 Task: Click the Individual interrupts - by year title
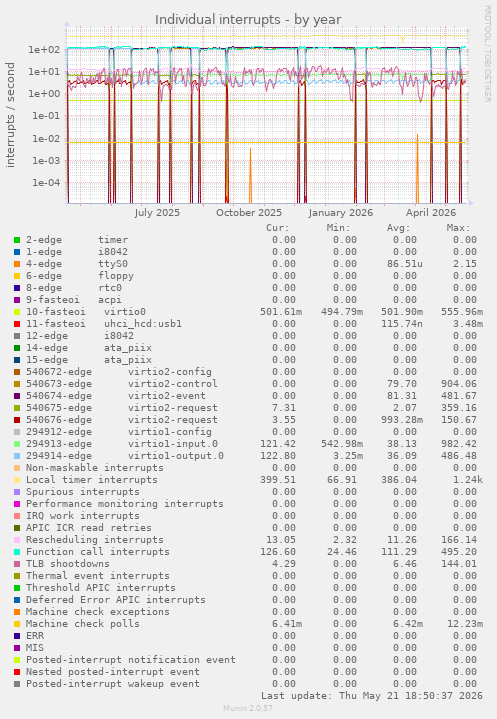coord(248,20)
